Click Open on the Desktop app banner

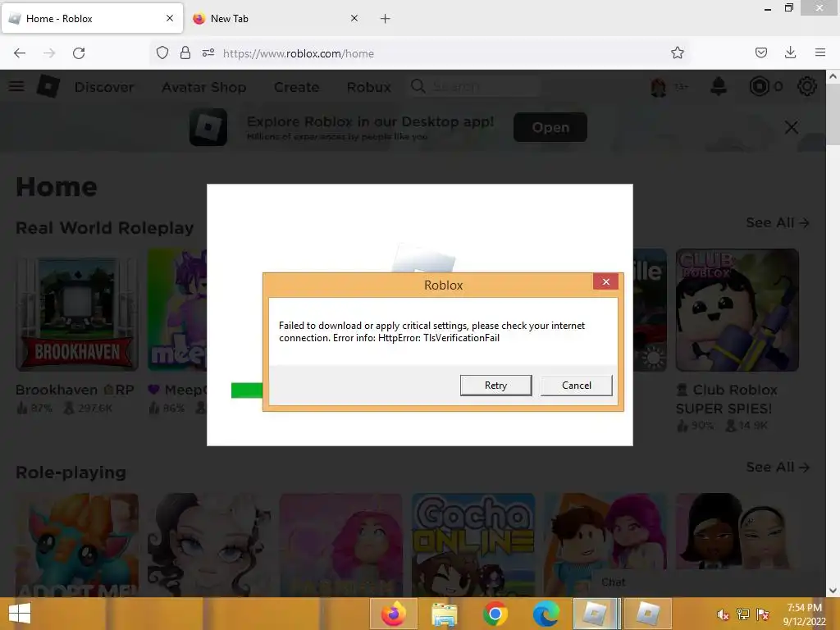550,127
